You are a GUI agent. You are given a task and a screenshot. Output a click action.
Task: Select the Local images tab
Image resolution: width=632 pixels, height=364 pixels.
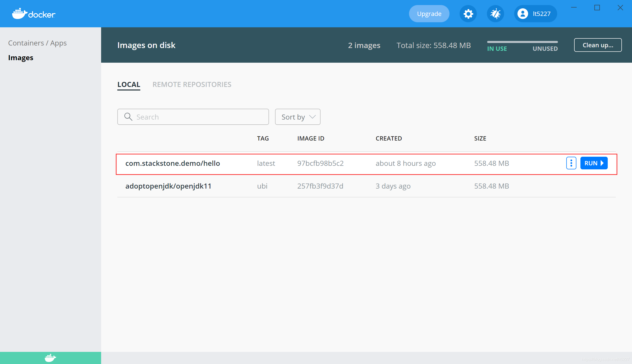[x=129, y=84]
